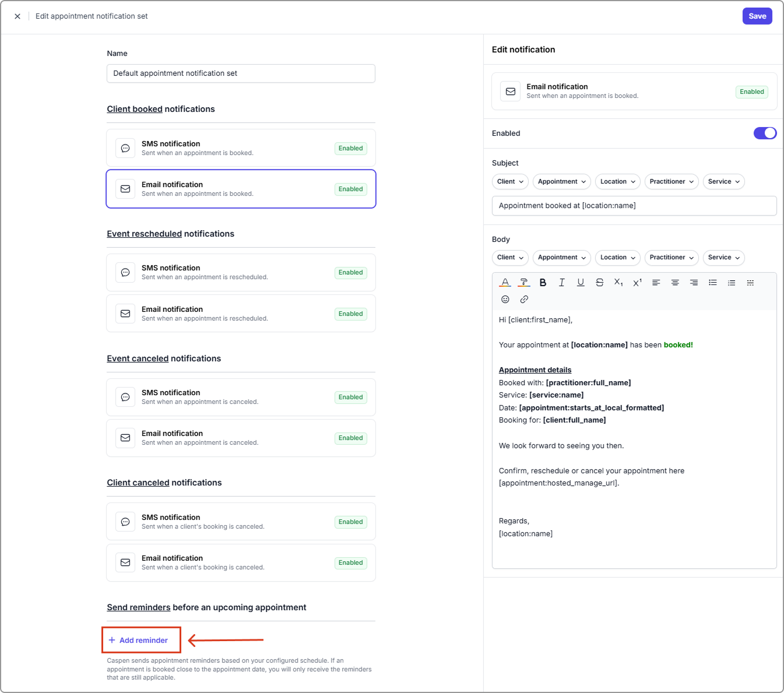Select SMS notification under Client booked

pyautogui.click(x=241, y=148)
